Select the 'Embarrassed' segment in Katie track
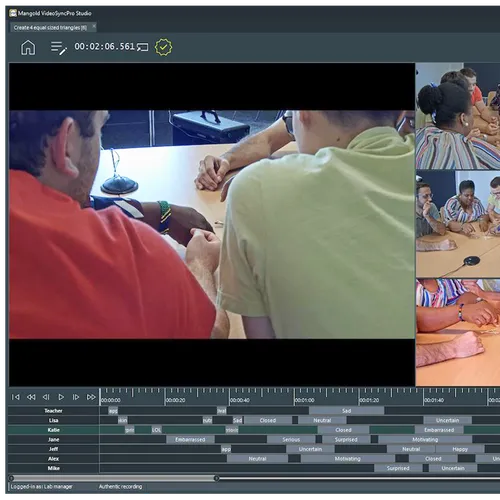500x500 pixels. tap(439, 430)
